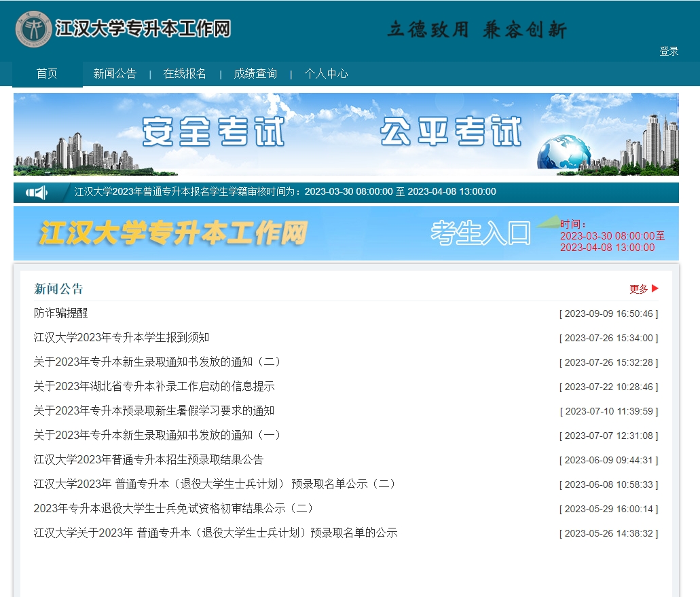The height and width of the screenshot is (597, 700).
Task: Click the red 时间 text in 考生入口 banner
Action: pos(612,236)
